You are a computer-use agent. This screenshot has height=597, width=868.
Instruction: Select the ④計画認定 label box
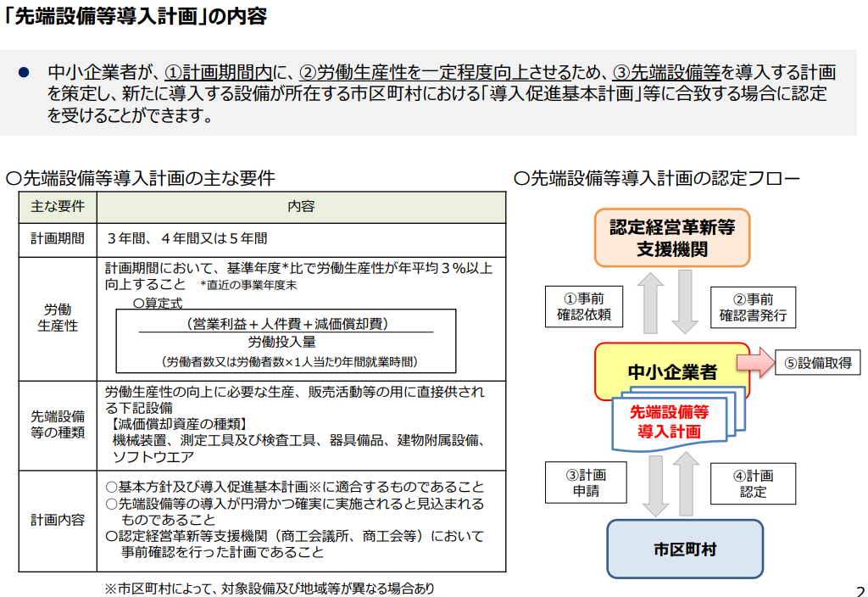(753, 484)
